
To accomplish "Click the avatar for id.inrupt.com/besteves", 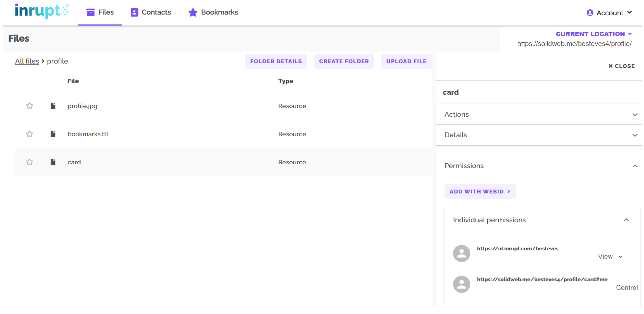I will [x=461, y=253].
